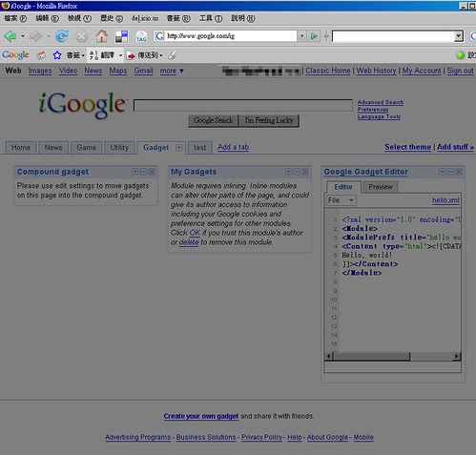Viewport: 476px width, 455px height.
Task: Click into the browser toolbar search box
Action: (x=393, y=36)
